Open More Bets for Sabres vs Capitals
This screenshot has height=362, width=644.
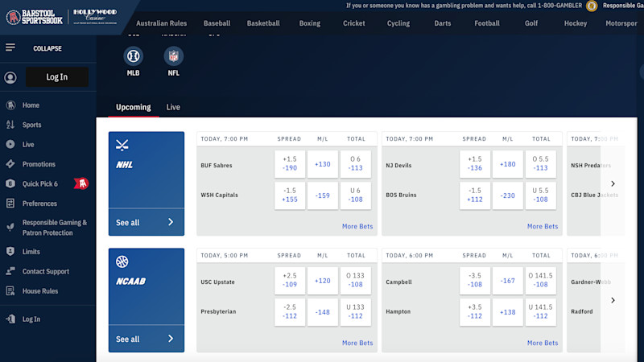coord(357,226)
